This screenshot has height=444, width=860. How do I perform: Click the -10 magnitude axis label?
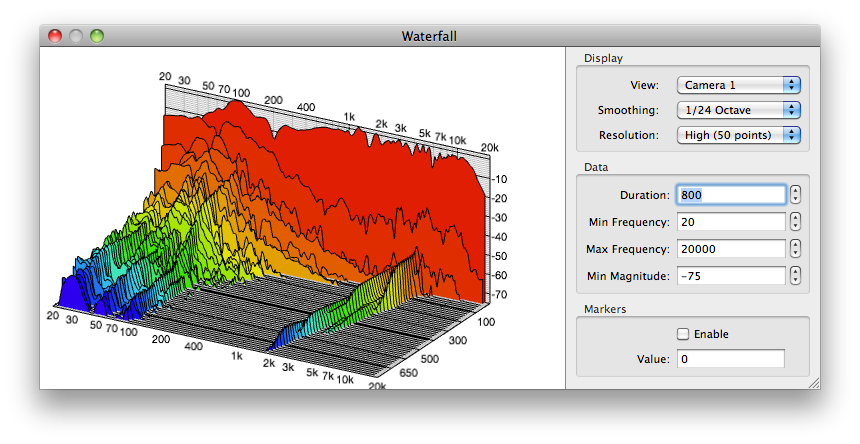(499, 179)
